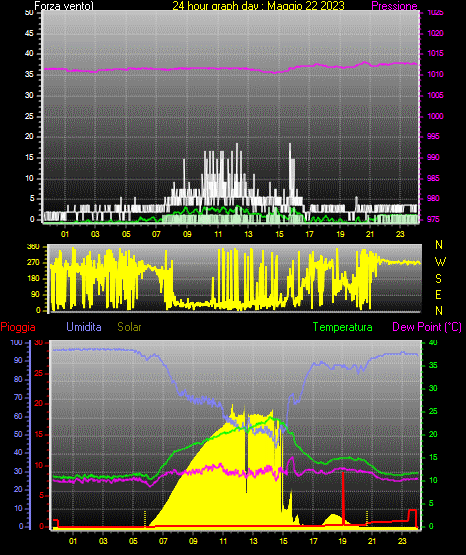Select the 24 hour graph day title
Image resolution: width=466 pixels, height=555 pixels.
click(258, 6)
